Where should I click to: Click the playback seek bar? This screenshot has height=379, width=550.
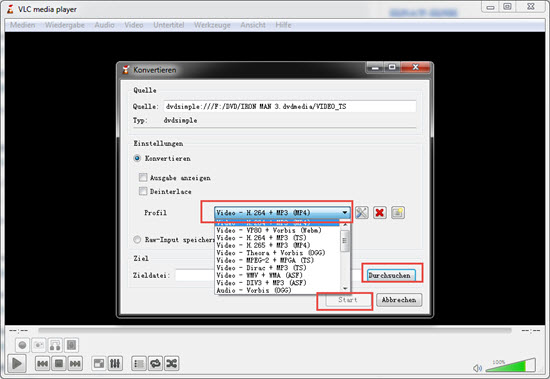[x=275, y=331]
